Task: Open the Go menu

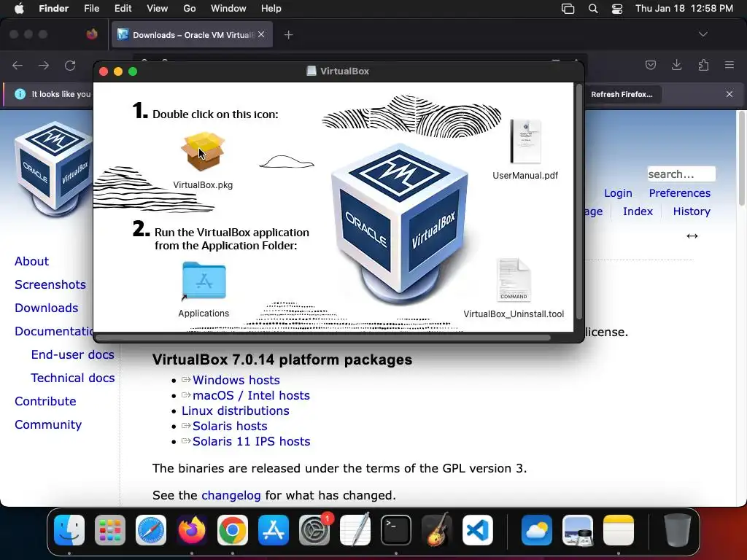Action: [190, 9]
